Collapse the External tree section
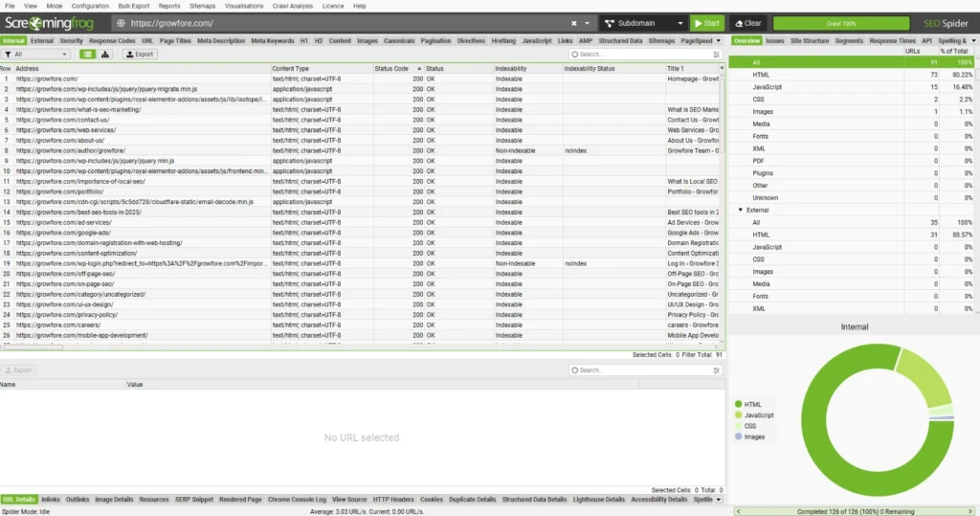 [741, 211]
